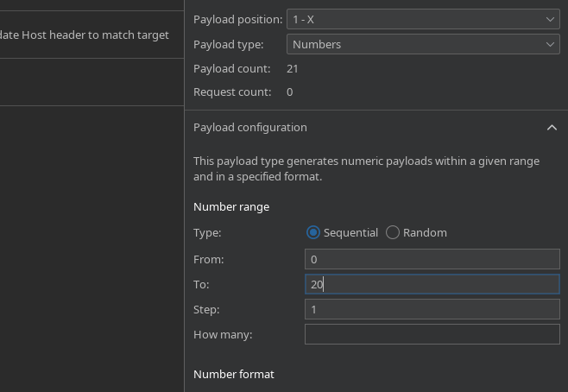Screen dimensions: 568x392
Task: Click the Request count value 0
Action: [290, 92]
